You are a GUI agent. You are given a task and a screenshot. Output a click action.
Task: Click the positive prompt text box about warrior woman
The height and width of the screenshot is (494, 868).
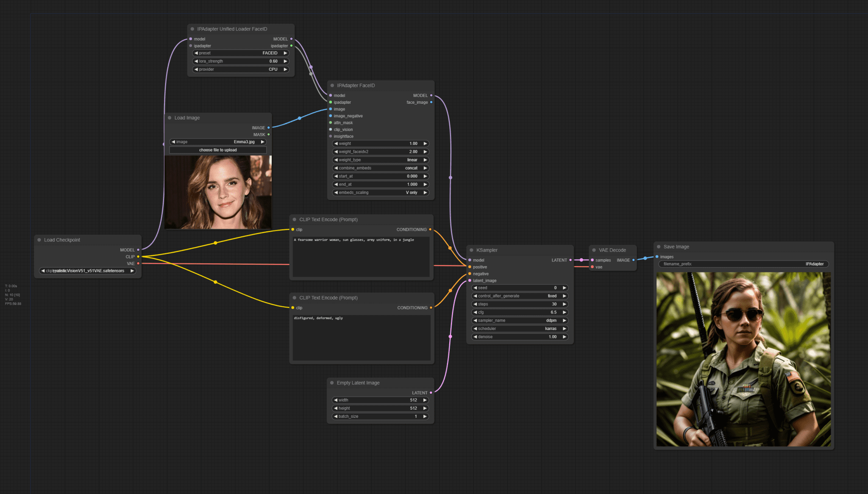(361, 257)
